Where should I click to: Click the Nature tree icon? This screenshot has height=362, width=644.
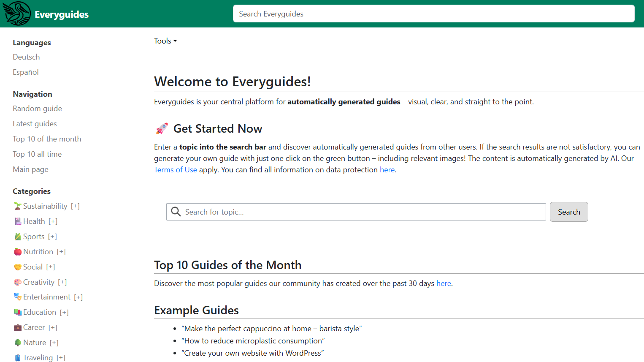pos(17,342)
